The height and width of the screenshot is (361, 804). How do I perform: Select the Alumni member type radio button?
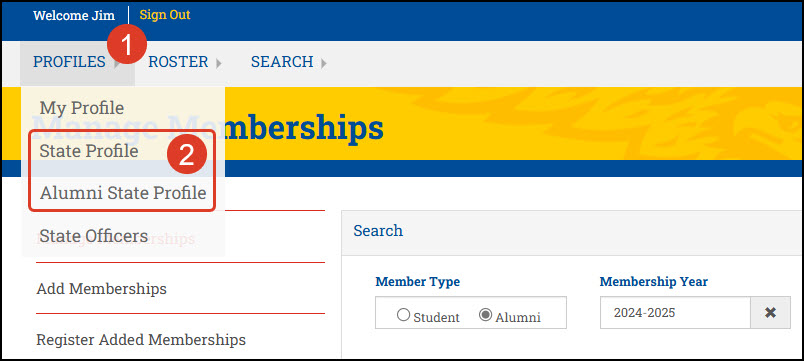pyautogui.click(x=485, y=315)
